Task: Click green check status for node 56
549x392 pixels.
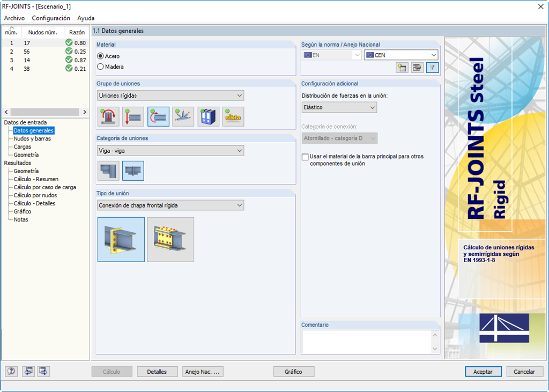Action: (69, 51)
